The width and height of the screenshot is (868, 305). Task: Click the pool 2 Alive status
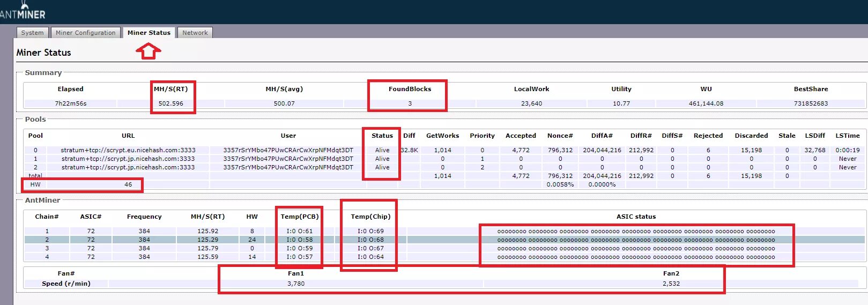382,167
